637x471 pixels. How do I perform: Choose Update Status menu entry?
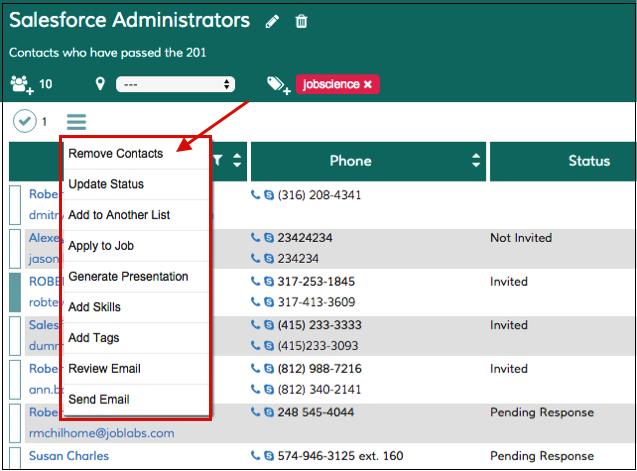point(136,184)
